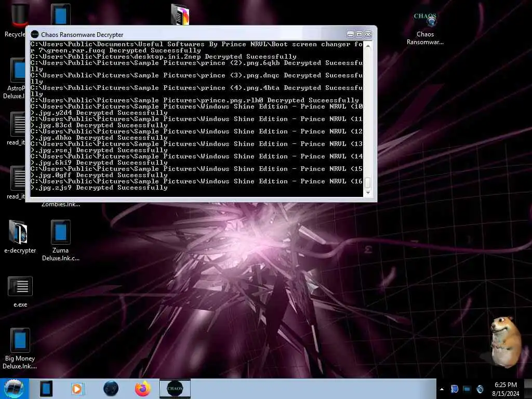
Task: Select the lower read_it text file
Action: 16,183
